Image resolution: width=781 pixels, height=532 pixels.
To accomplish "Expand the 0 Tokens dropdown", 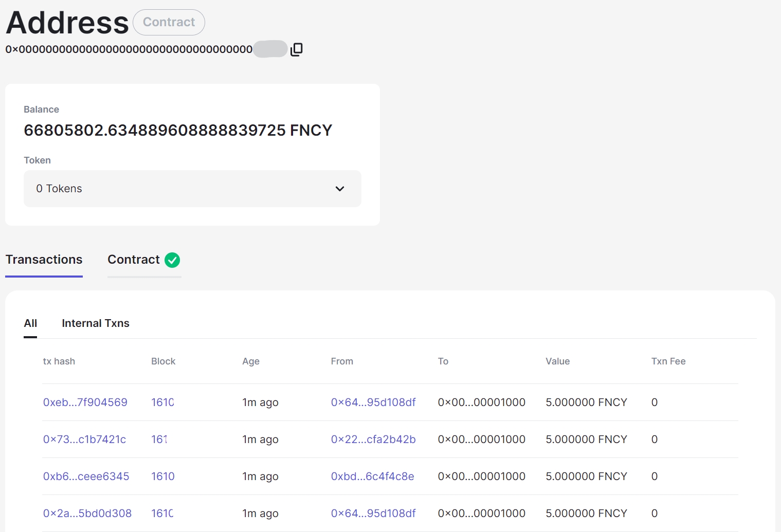I will [192, 189].
